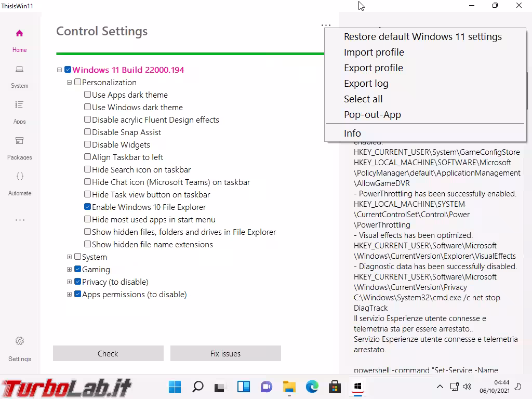The height and width of the screenshot is (399, 532).
Task: Uncheck the Gaming category checkbox
Action: [x=78, y=269]
